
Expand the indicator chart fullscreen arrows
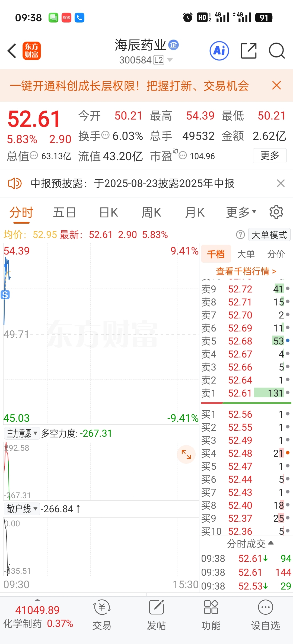(x=186, y=454)
